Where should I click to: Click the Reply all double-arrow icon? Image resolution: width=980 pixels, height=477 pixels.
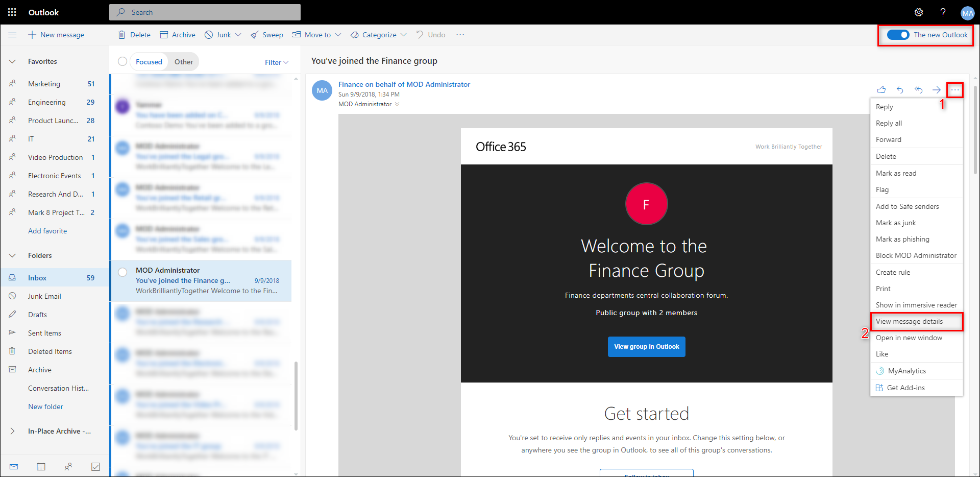[x=918, y=90]
